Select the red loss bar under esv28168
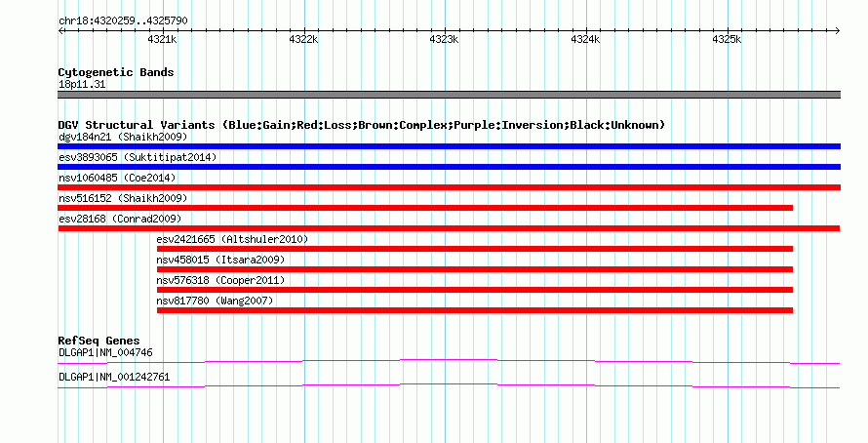868x443 pixels. 449,228
